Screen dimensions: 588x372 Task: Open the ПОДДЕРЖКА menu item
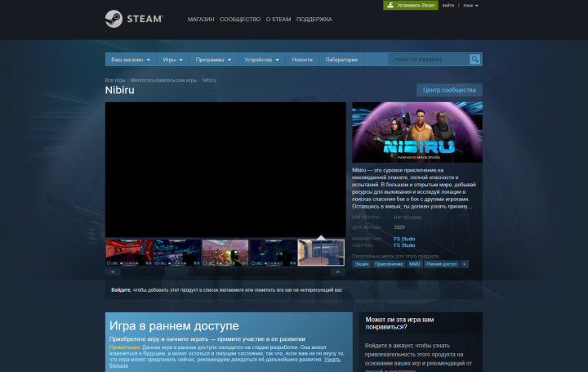[x=314, y=19]
